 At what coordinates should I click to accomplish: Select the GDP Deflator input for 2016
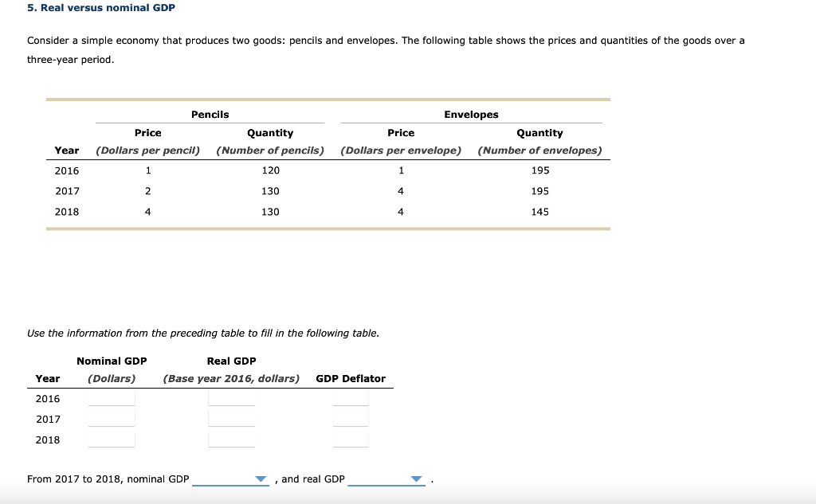[x=351, y=397]
